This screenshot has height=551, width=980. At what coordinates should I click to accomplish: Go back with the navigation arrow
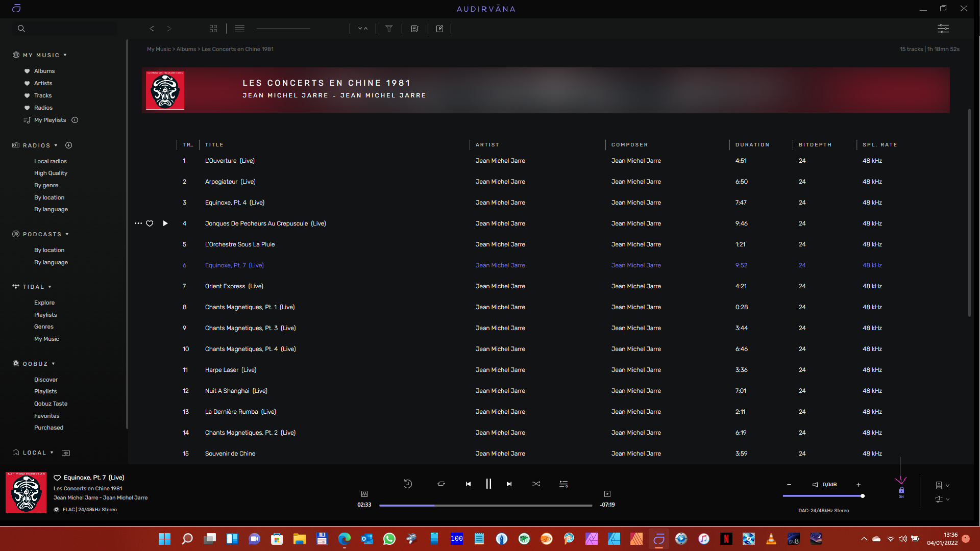(x=152, y=29)
